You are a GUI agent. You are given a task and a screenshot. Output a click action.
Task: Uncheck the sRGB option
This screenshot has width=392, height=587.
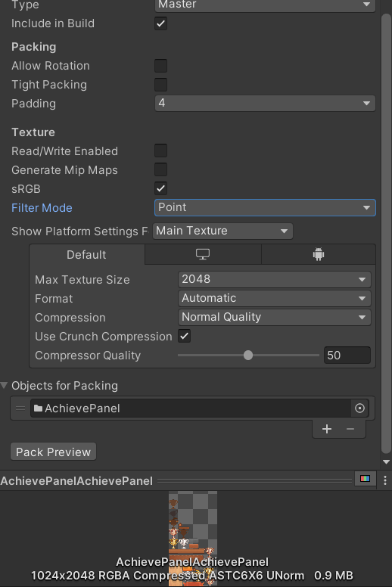[x=161, y=188]
